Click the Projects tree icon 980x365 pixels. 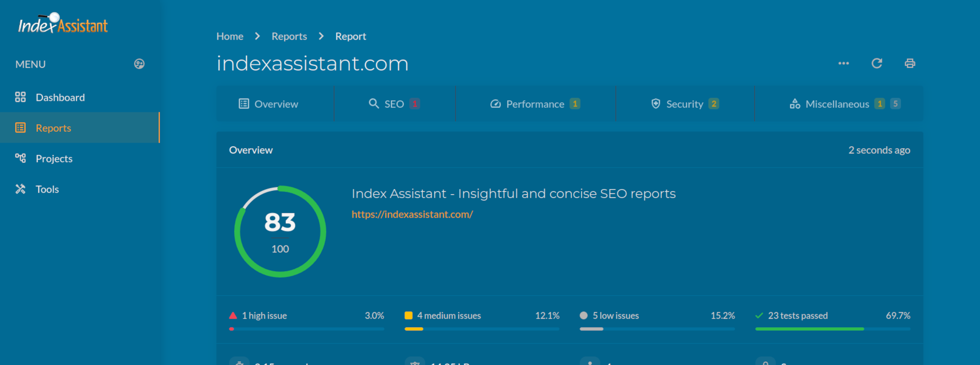pos(20,158)
